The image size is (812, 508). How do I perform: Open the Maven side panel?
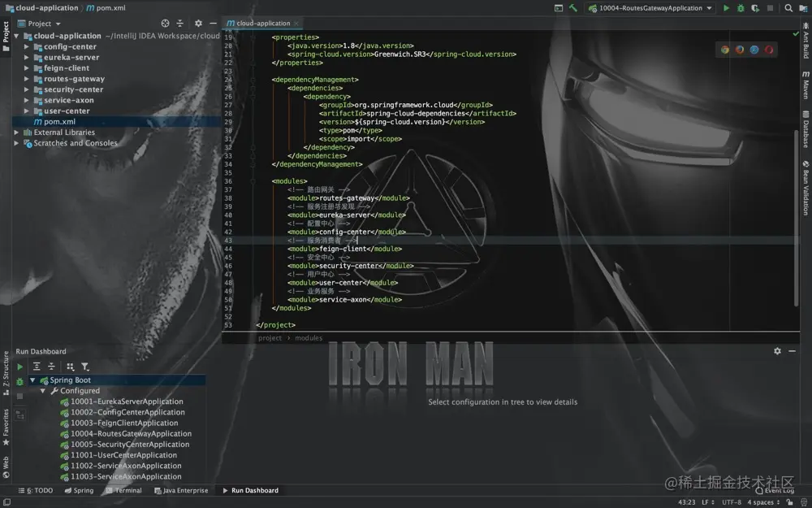coord(806,85)
